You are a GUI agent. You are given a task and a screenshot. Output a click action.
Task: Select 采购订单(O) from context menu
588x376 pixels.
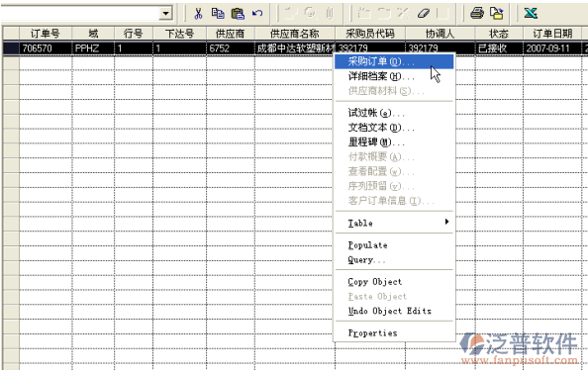(x=394, y=61)
